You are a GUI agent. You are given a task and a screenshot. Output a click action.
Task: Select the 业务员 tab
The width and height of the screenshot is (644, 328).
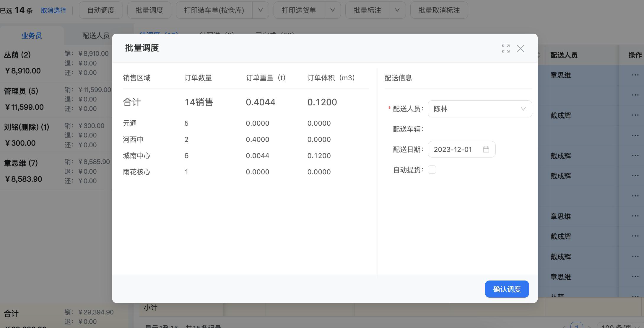32,35
